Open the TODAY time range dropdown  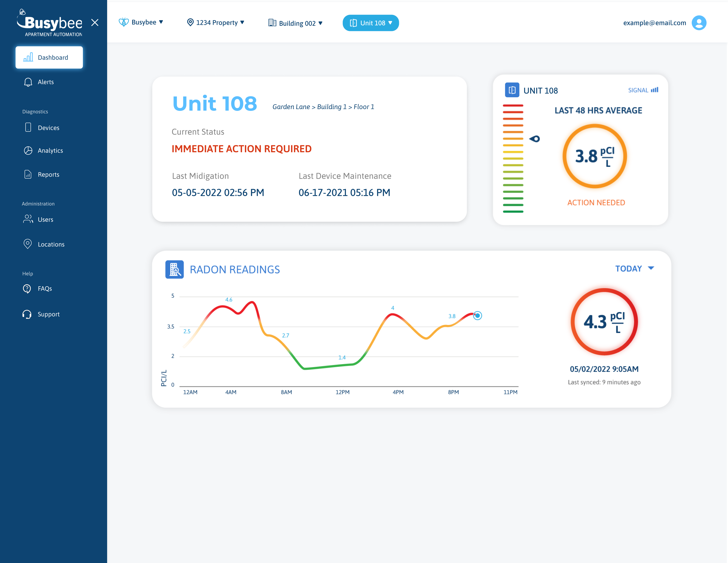coord(634,268)
